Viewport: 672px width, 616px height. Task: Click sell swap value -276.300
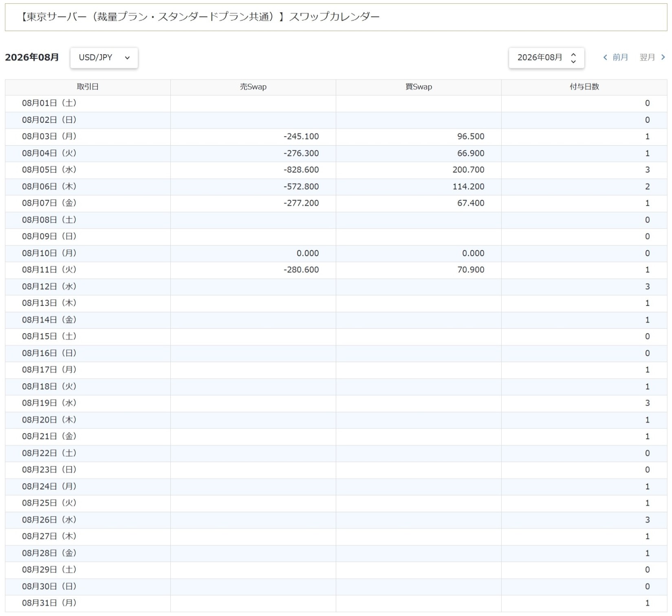[301, 153]
